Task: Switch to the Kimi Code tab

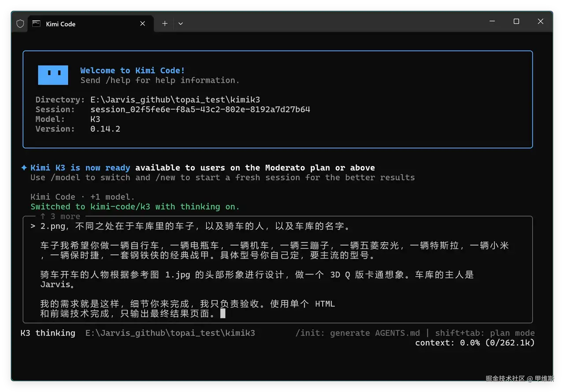Action: pyautogui.click(x=91, y=24)
